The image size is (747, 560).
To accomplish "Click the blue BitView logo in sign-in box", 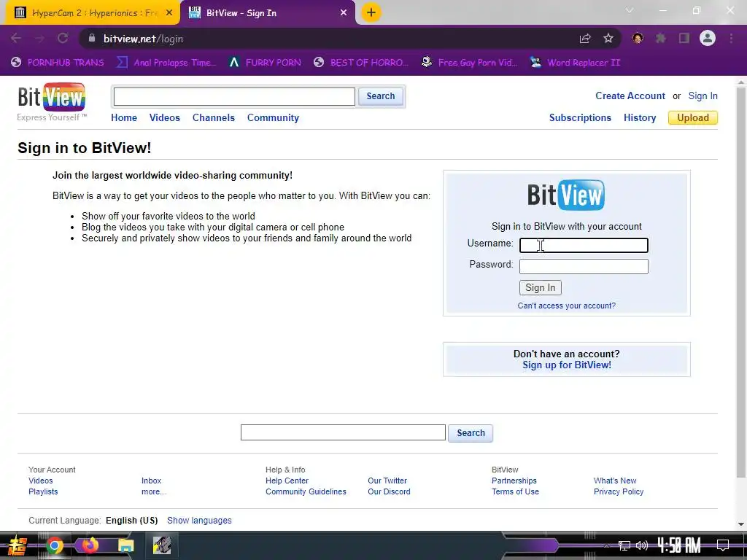I will tap(566, 195).
